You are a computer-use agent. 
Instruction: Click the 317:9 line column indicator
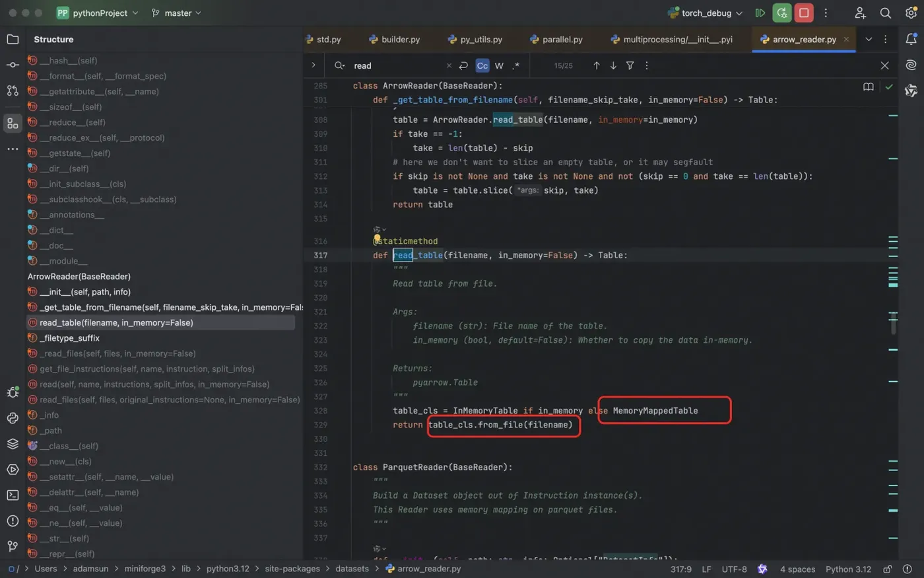[x=681, y=569]
